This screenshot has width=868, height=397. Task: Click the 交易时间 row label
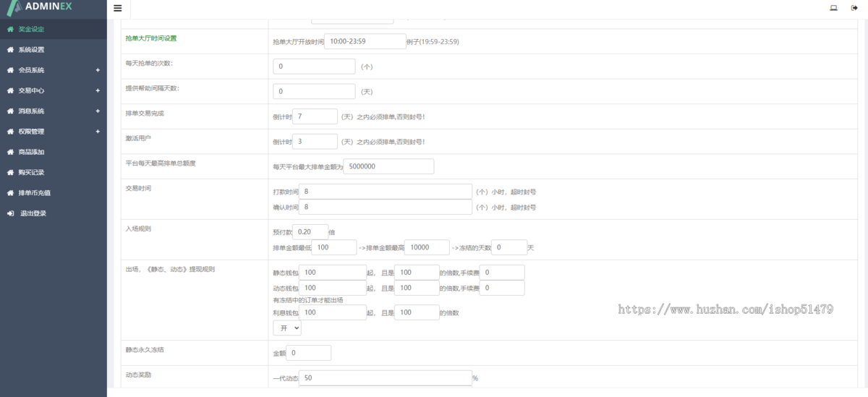(x=138, y=188)
